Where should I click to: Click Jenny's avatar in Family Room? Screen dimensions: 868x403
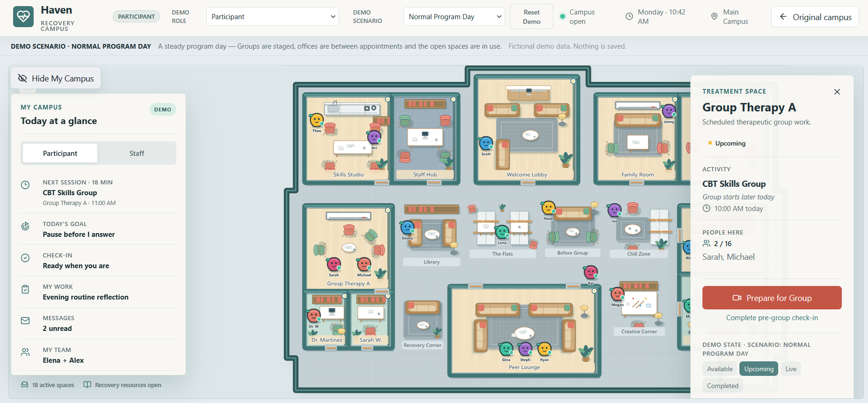(669, 111)
